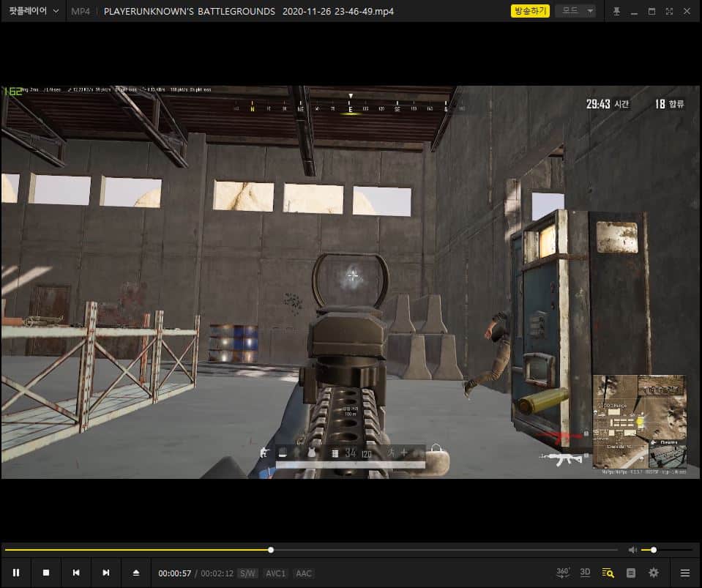
Task: Click the total duration 00:02:12
Action: click(217, 573)
